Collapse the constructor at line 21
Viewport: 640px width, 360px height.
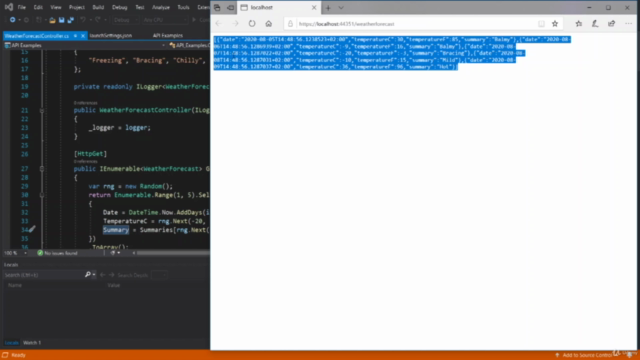(42, 110)
